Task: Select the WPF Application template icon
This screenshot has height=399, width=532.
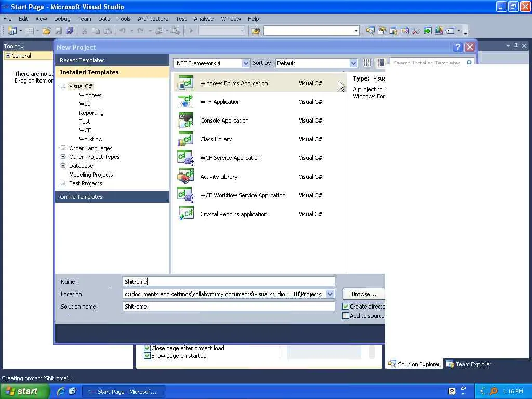Action: tap(185, 101)
